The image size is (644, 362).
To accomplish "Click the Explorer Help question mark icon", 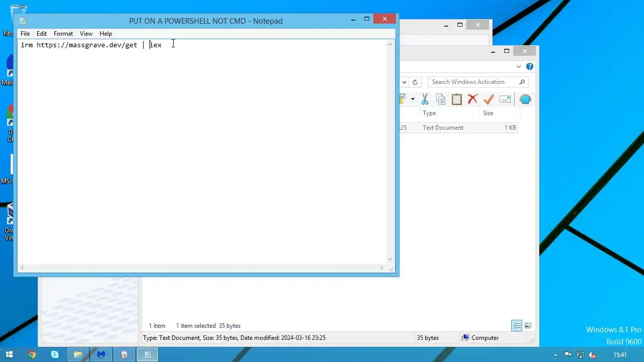I will pyautogui.click(x=529, y=66).
